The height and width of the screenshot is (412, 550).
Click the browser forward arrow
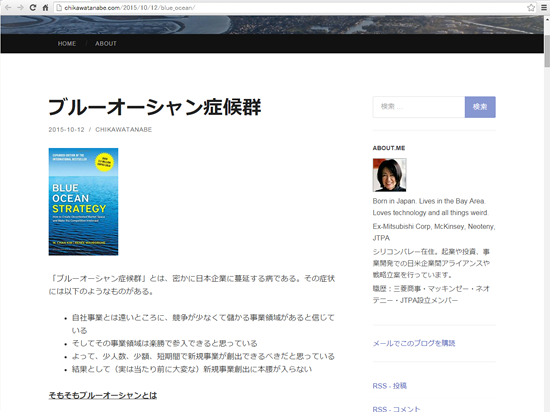click(20, 7)
